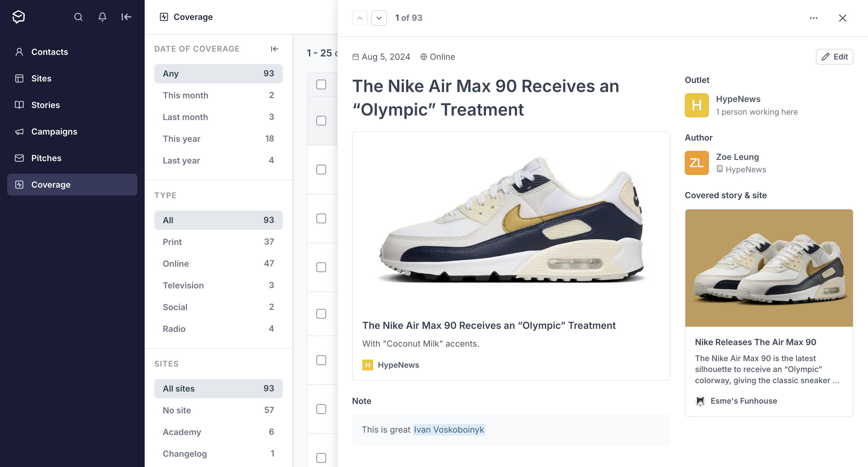Open Pitches section
868x467 pixels.
coord(72,158)
